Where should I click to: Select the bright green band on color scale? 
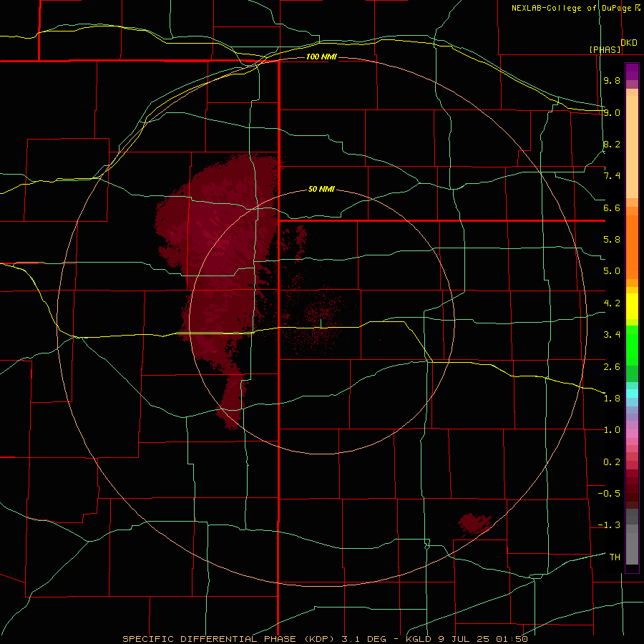tap(632, 346)
